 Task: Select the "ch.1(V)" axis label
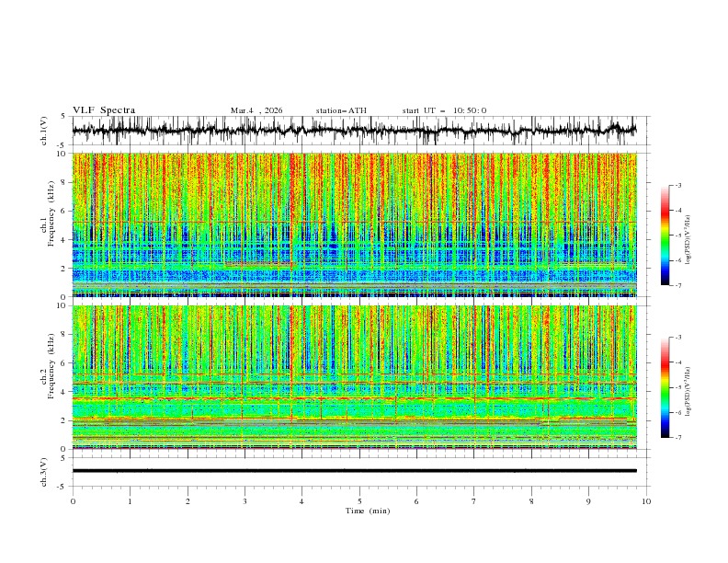[x=43, y=131]
